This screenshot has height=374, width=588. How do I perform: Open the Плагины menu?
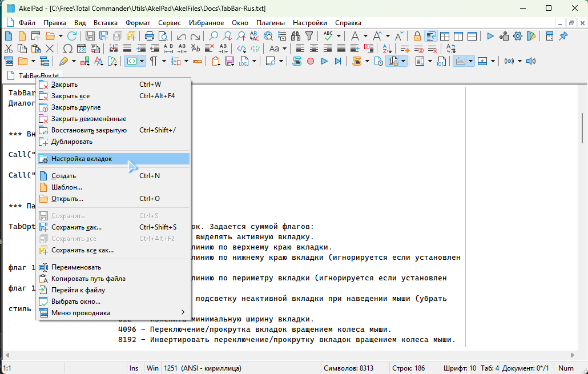point(271,23)
